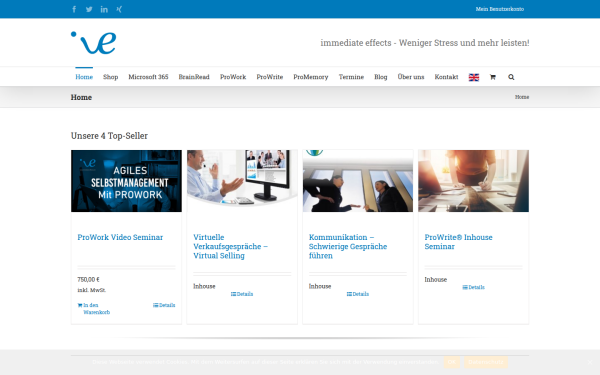The image size is (600, 375).
Task: Open the Kontakt menu item
Action: pos(447,77)
